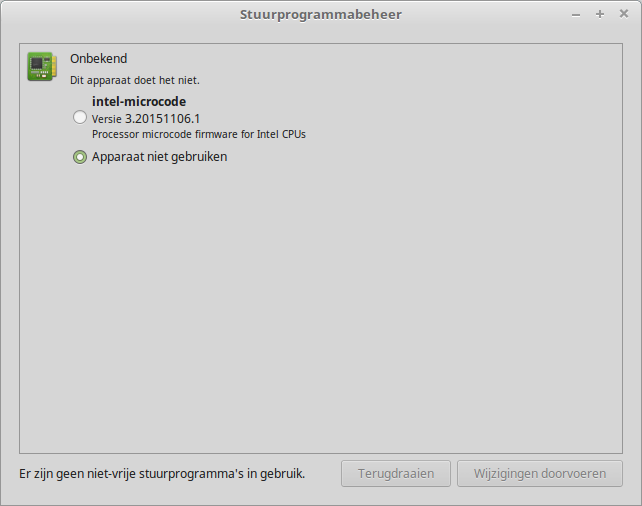
Task: Select the intel-microcode driver radio button
Action: pos(80,117)
